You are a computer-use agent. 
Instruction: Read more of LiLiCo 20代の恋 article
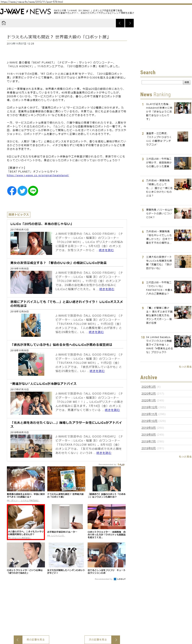point(106,250)
